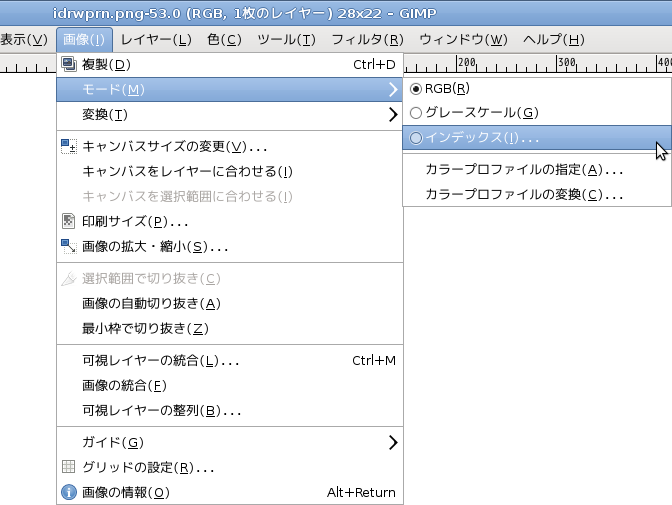The width and height of the screenshot is (672, 505).
Task: Choose 可視レイヤーの統合(L)...
Action: (x=230, y=361)
